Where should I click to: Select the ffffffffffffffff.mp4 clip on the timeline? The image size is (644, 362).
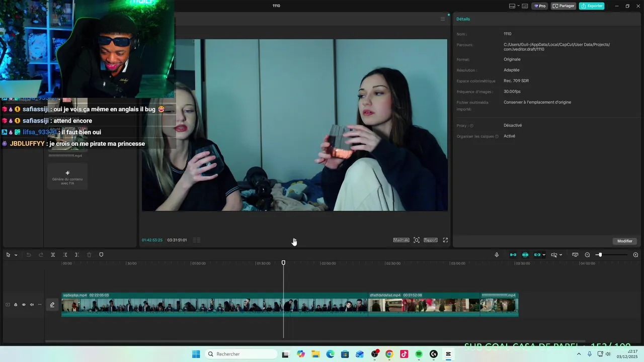pos(499,305)
